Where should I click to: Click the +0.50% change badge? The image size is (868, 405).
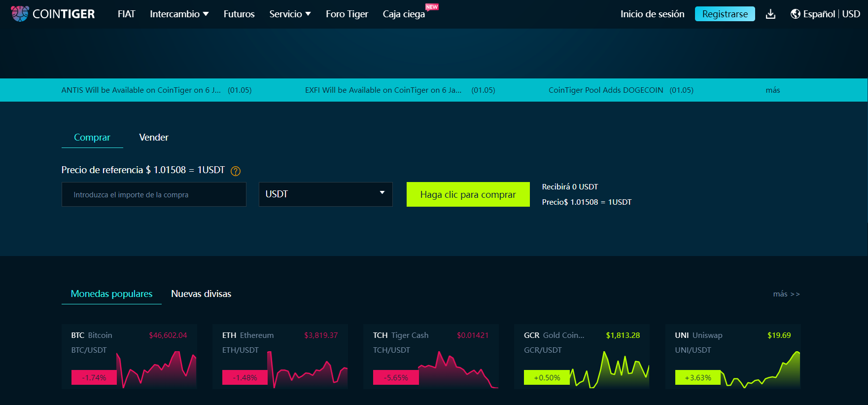(547, 377)
